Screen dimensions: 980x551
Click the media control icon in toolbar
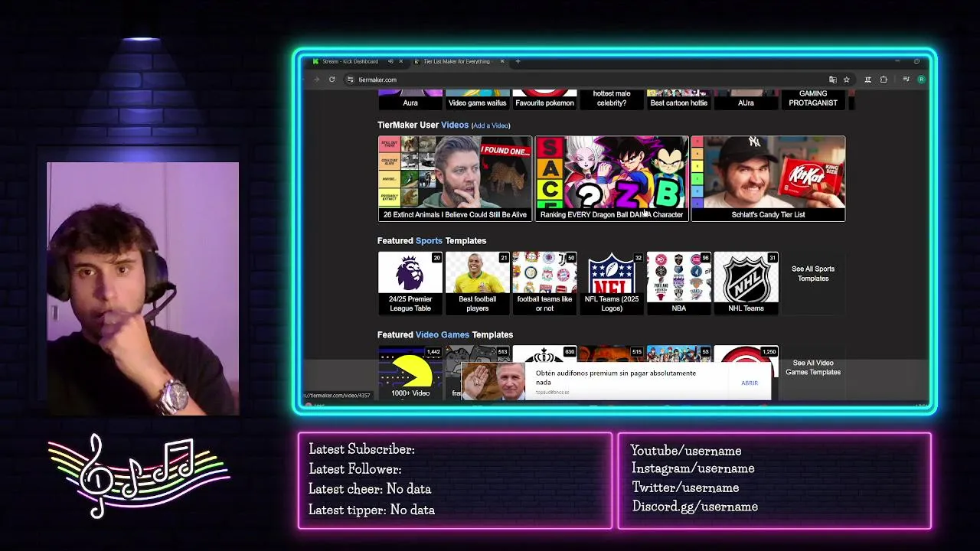tap(906, 80)
